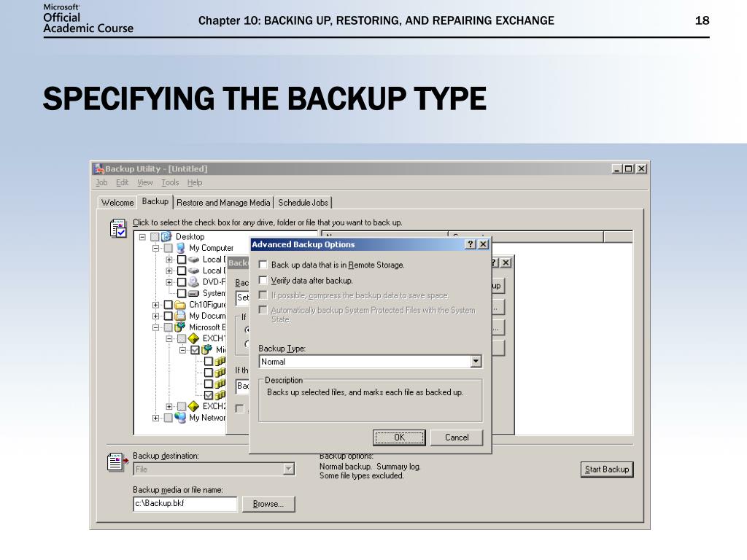The height and width of the screenshot is (560, 747).
Task: Click the 'Some file types excluded.' text
Action: 361,475
